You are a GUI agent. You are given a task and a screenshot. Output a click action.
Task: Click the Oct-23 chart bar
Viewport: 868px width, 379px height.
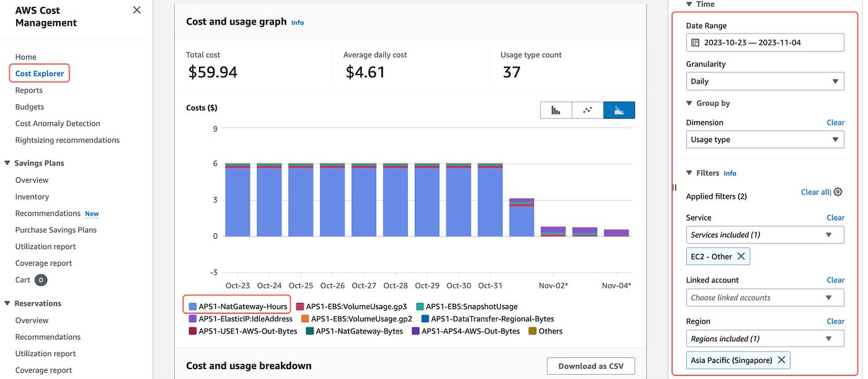tap(237, 200)
